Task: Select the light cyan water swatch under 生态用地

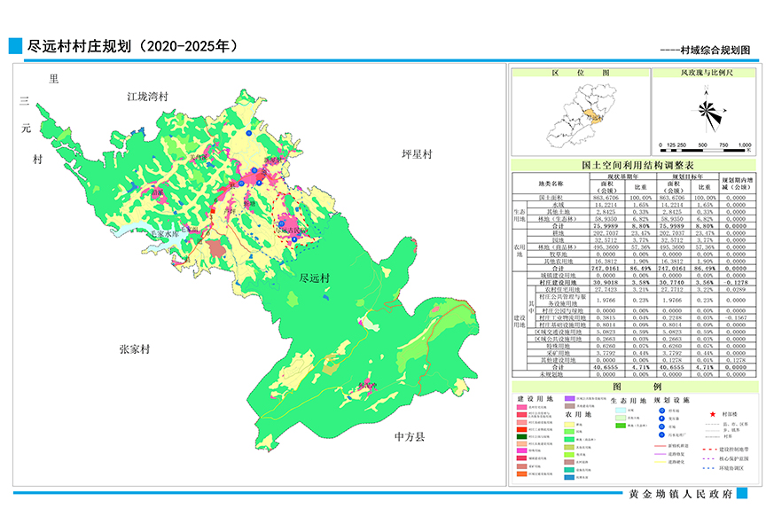Action: pyautogui.click(x=618, y=411)
